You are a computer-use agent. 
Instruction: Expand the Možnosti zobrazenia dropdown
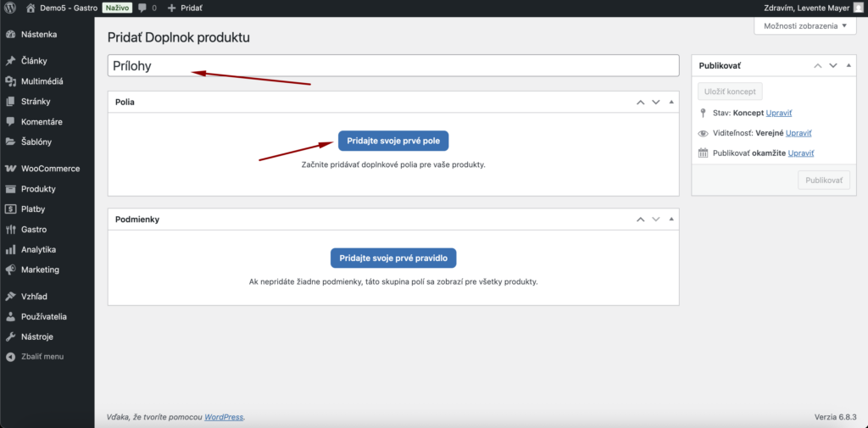click(x=804, y=26)
